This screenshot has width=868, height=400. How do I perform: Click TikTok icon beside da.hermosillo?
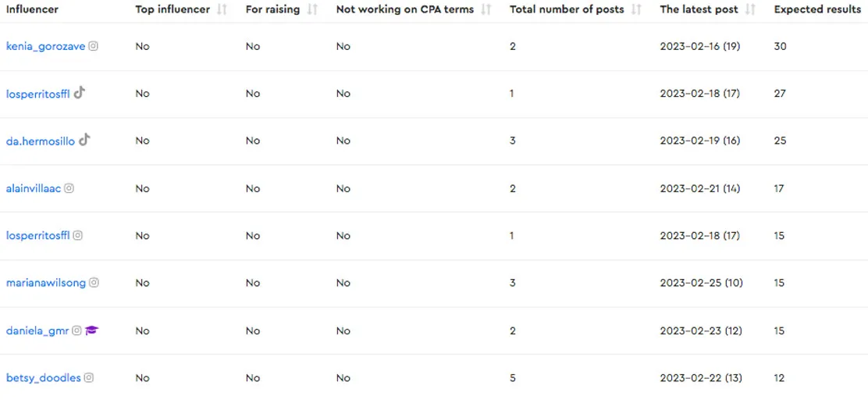[x=84, y=140]
